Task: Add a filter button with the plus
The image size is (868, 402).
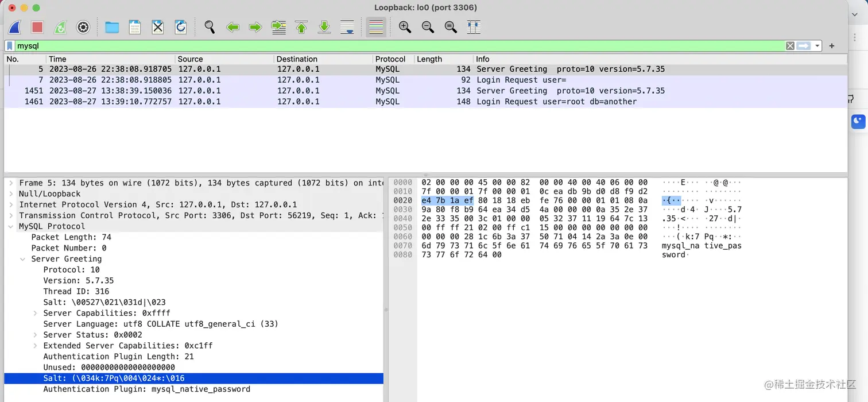Action: click(831, 45)
